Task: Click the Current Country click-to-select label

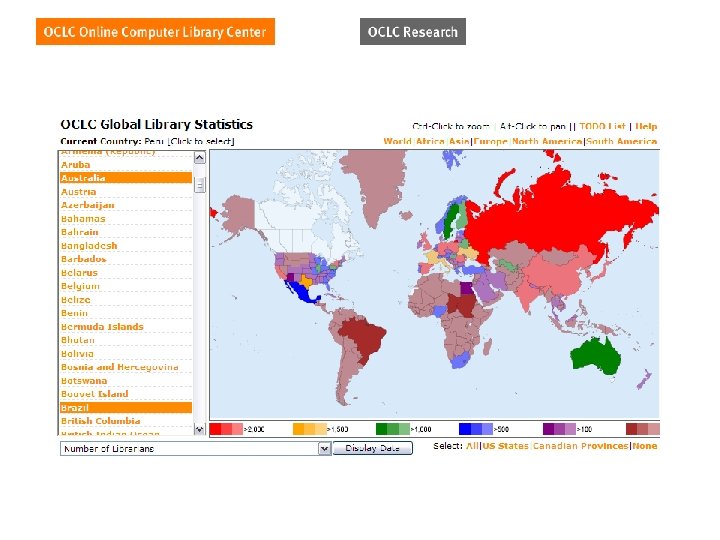Action: pos(202,141)
